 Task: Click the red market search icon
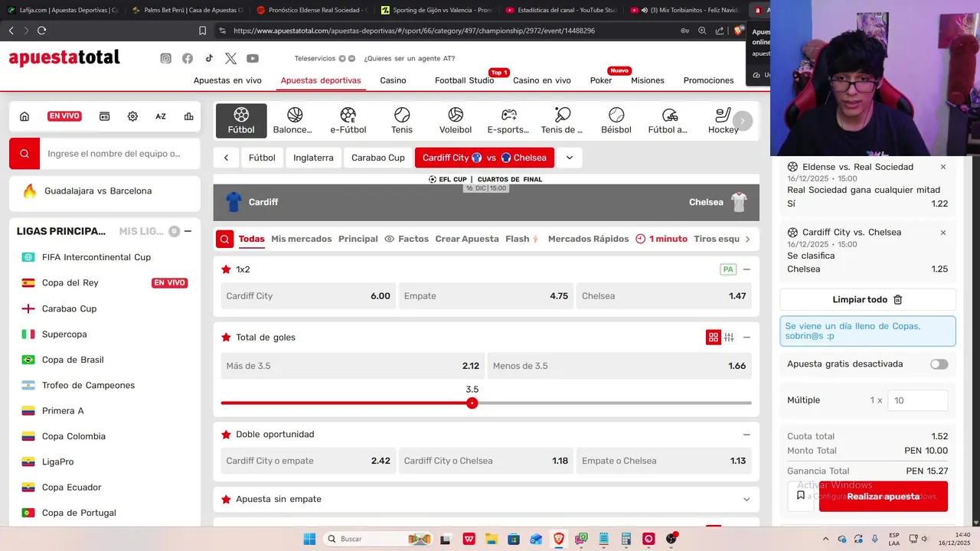click(x=224, y=239)
